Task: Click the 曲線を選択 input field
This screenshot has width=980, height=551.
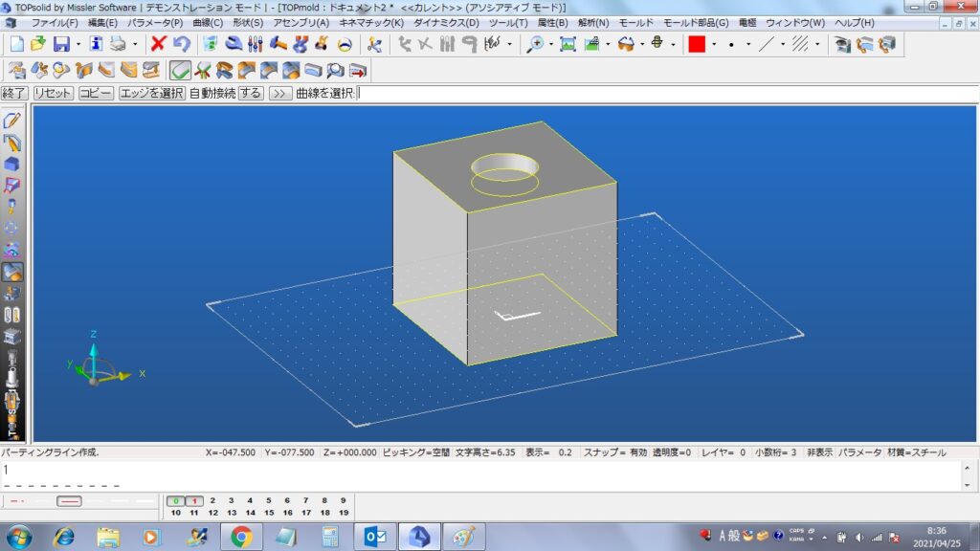Action: click(667, 93)
